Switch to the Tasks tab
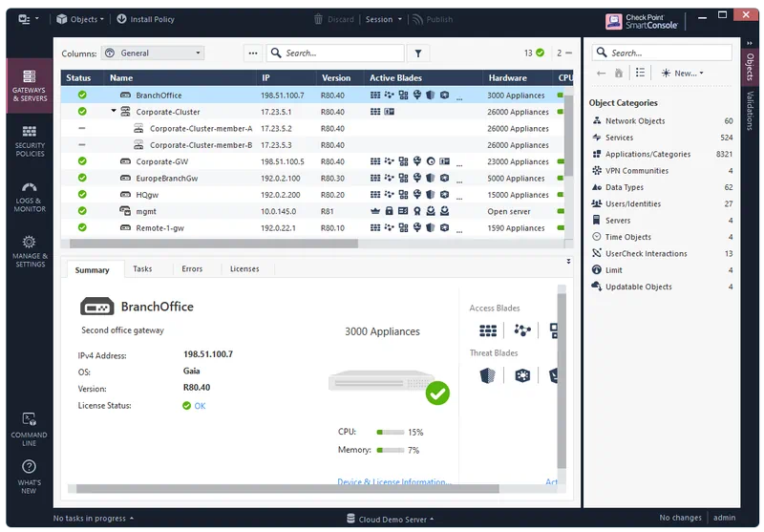 click(x=142, y=269)
